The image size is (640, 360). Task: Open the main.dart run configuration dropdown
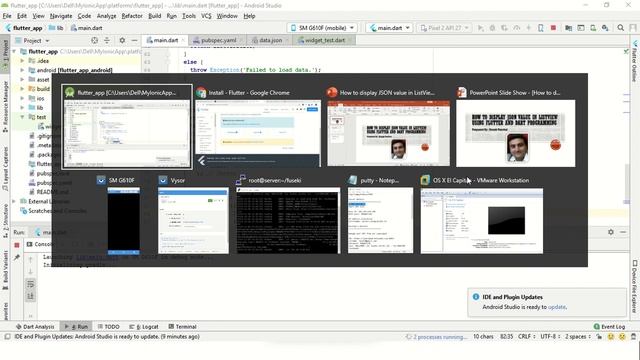pyautogui.click(x=389, y=28)
